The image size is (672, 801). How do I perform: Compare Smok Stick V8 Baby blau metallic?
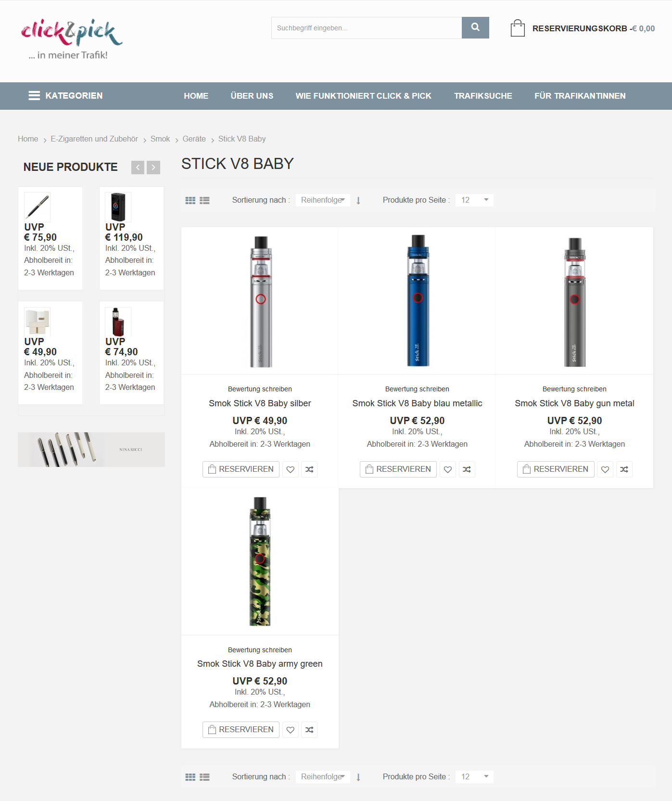[467, 469]
